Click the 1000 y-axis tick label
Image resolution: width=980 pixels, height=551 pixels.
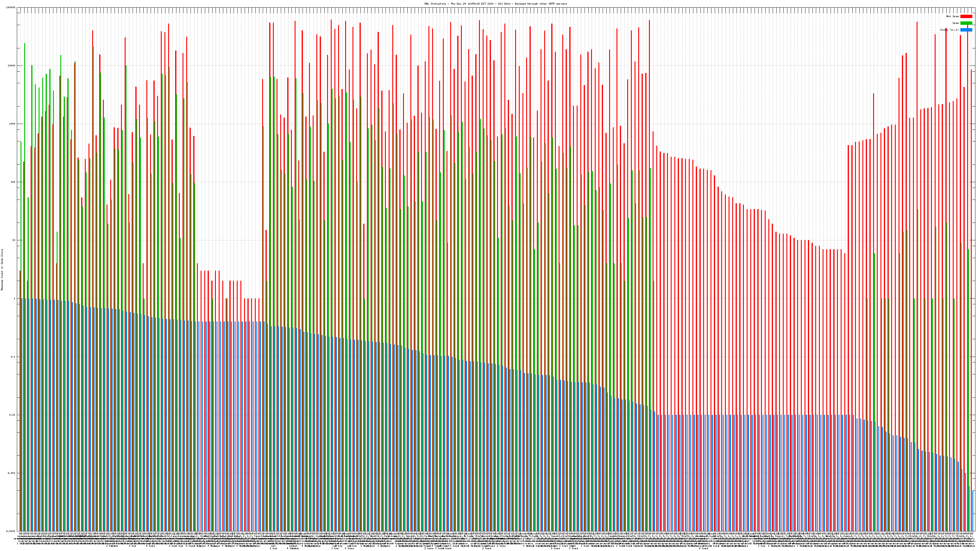(13, 124)
